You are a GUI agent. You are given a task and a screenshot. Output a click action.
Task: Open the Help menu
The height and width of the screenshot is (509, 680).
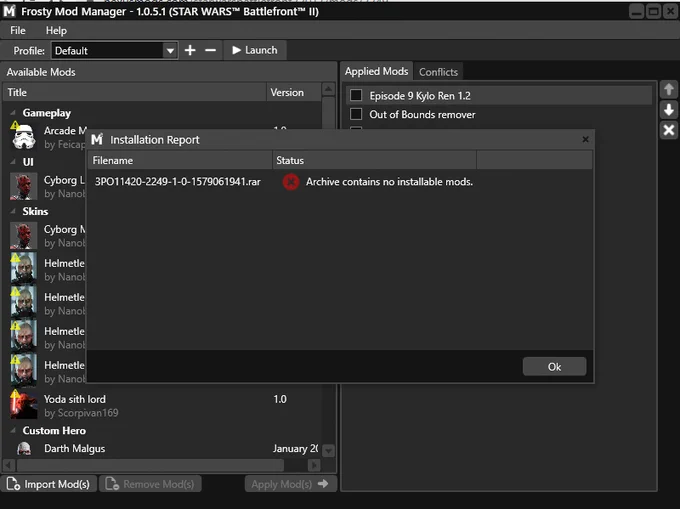[x=56, y=30]
